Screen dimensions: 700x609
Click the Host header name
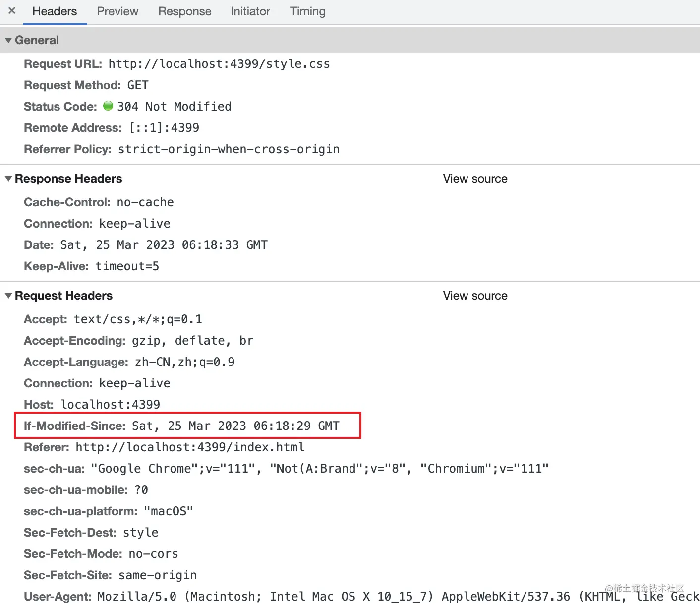tap(39, 405)
